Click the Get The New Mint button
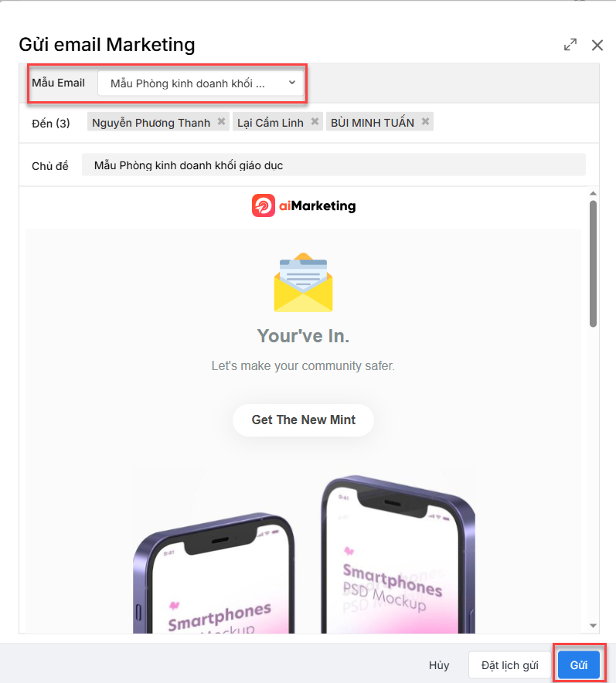 [x=303, y=420]
